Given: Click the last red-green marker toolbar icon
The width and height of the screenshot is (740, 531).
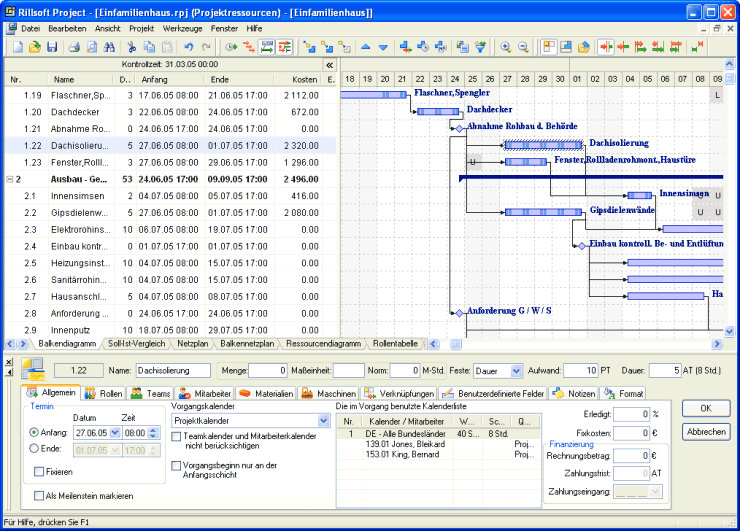Looking at the screenshot, I should [x=697, y=47].
